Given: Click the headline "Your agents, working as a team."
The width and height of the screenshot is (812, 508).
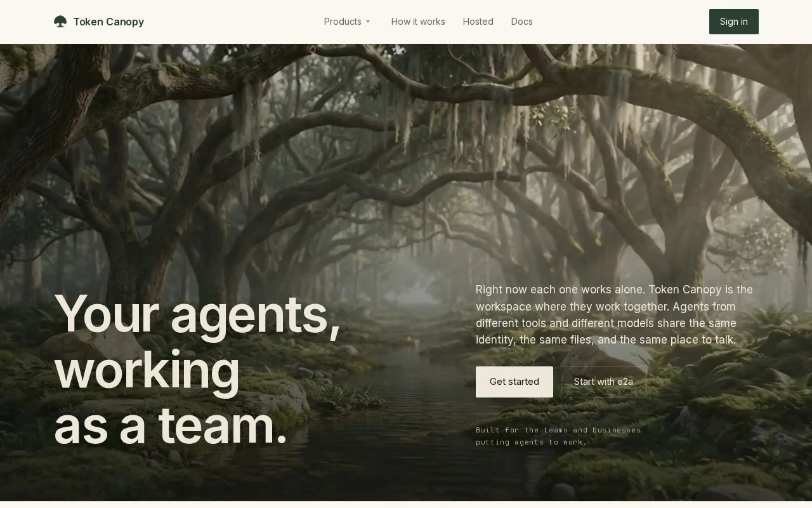Looking at the screenshot, I should click(x=197, y=369).
